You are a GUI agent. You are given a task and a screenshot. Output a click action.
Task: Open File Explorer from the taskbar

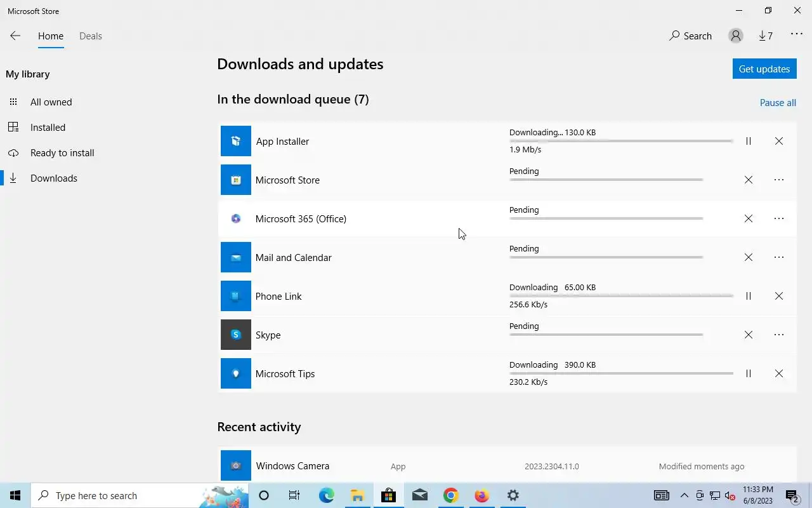click(x=357, y=495)
